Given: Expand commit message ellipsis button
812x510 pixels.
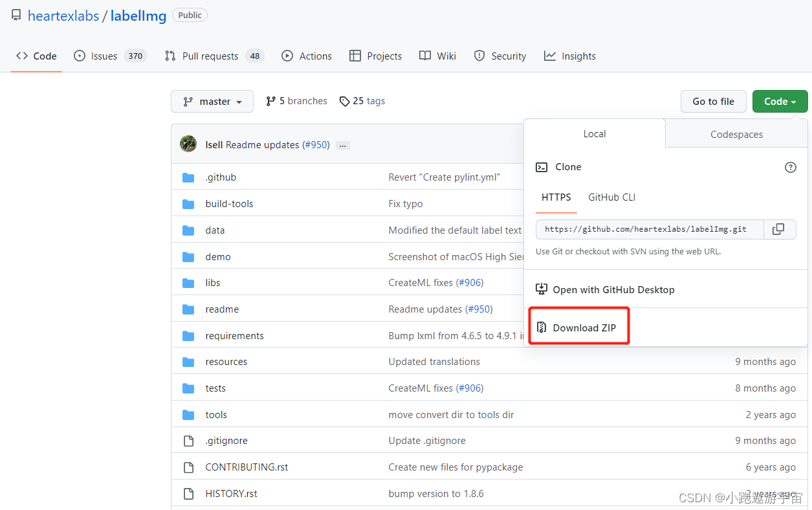Looking at the screenshot, I should click(x=344, y=146).
